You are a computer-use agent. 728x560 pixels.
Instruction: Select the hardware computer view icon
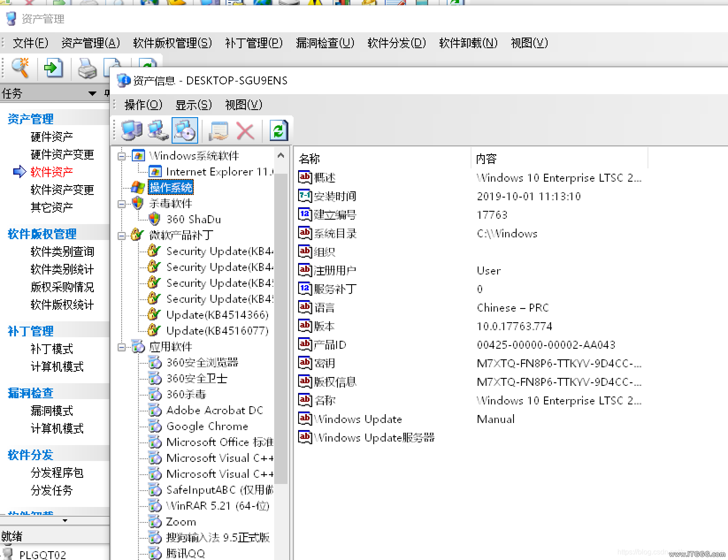[x=131, y=131]
